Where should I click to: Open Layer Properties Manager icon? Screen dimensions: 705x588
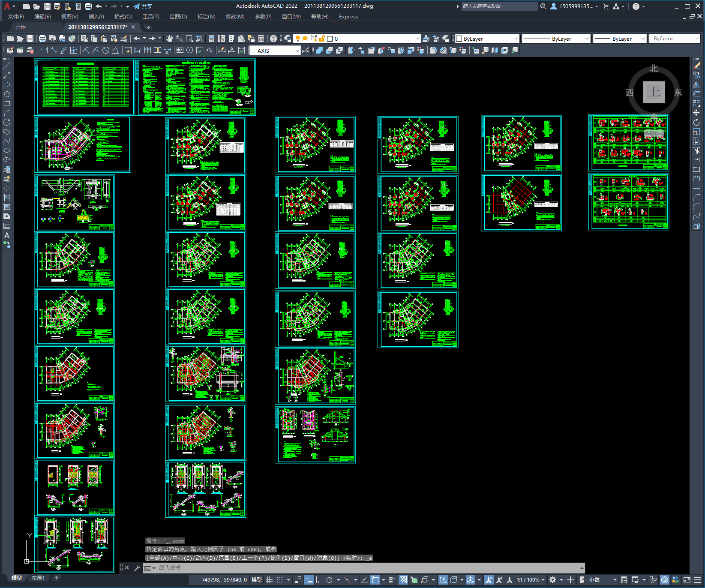tap(288, 39)
